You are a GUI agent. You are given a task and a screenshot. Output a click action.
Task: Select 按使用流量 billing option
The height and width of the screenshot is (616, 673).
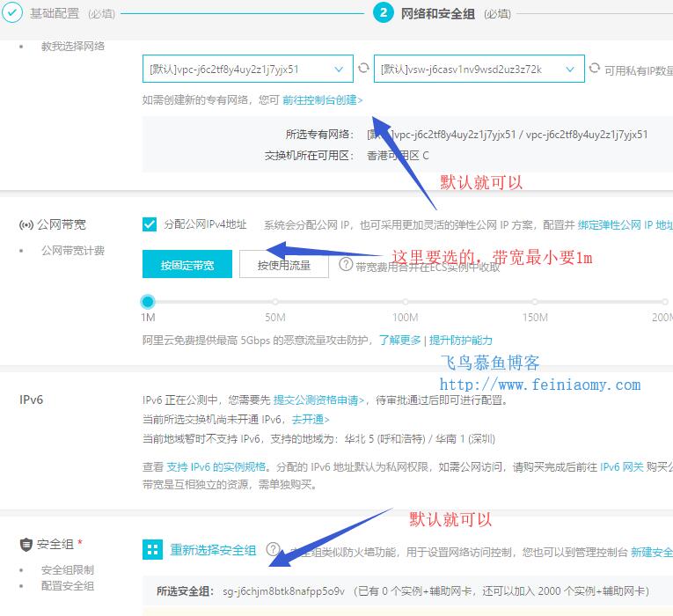pos(284,264)
